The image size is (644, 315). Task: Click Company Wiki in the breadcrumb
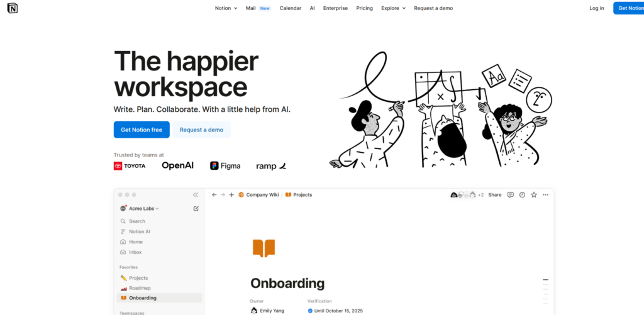point(262,195)
